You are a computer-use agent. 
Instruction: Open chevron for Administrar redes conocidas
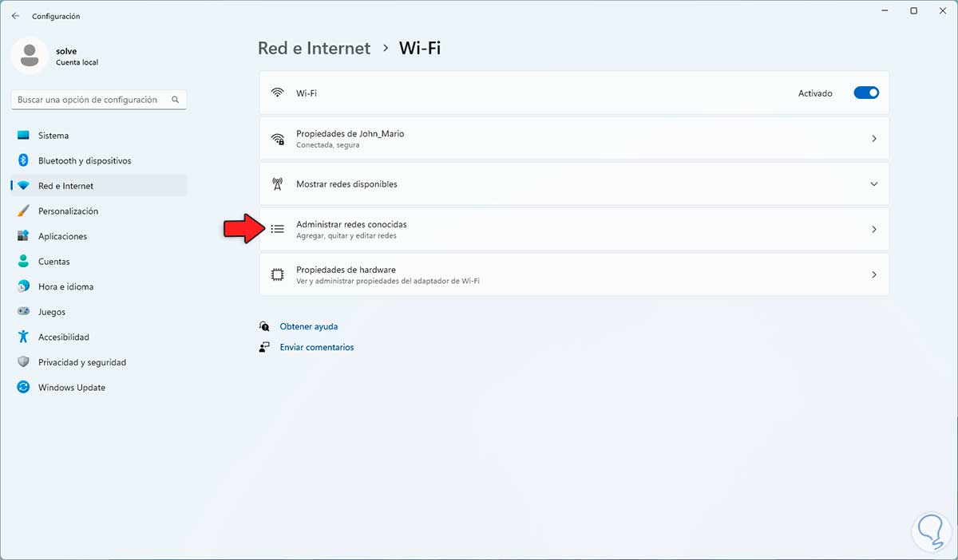tap(874, 229)
